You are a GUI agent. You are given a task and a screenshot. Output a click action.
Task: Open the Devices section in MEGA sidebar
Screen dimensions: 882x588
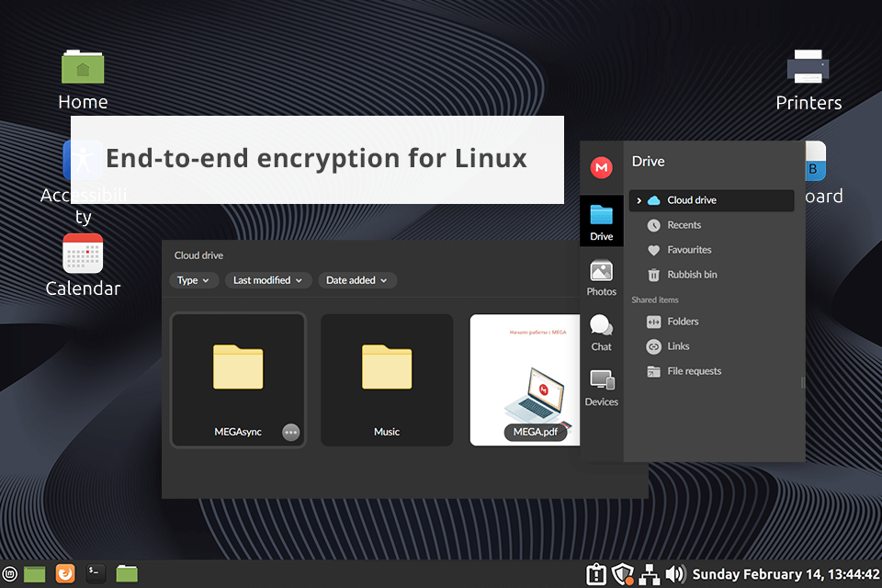(601, 388)
